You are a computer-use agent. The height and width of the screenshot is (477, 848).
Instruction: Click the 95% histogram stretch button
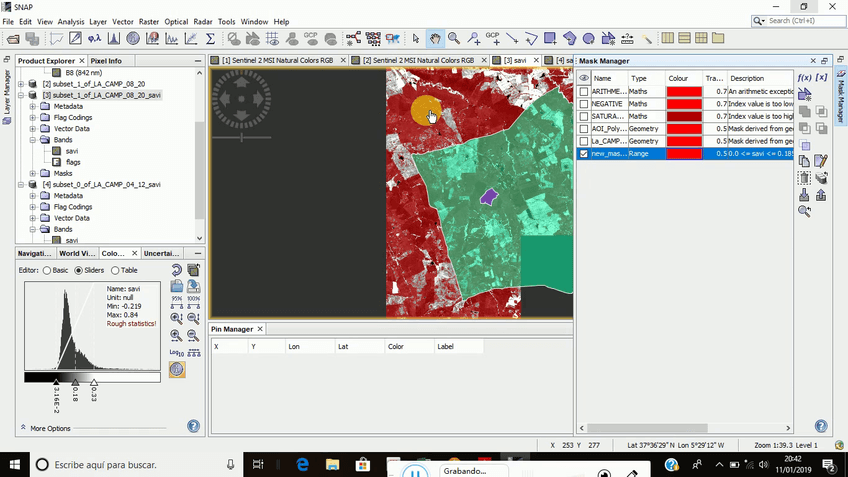click(x=176, y=303)
